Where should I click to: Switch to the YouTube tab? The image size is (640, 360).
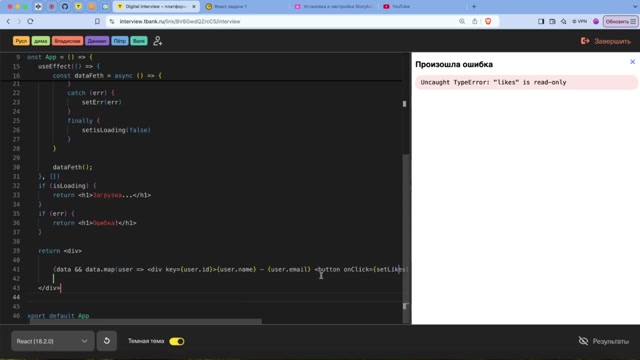pos(422,7)
